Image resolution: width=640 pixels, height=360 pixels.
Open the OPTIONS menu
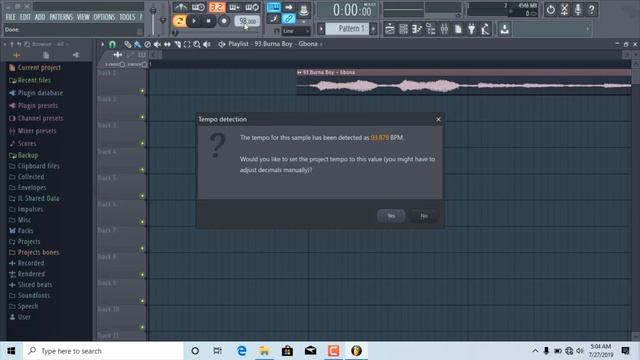click(x=104, y=17)
